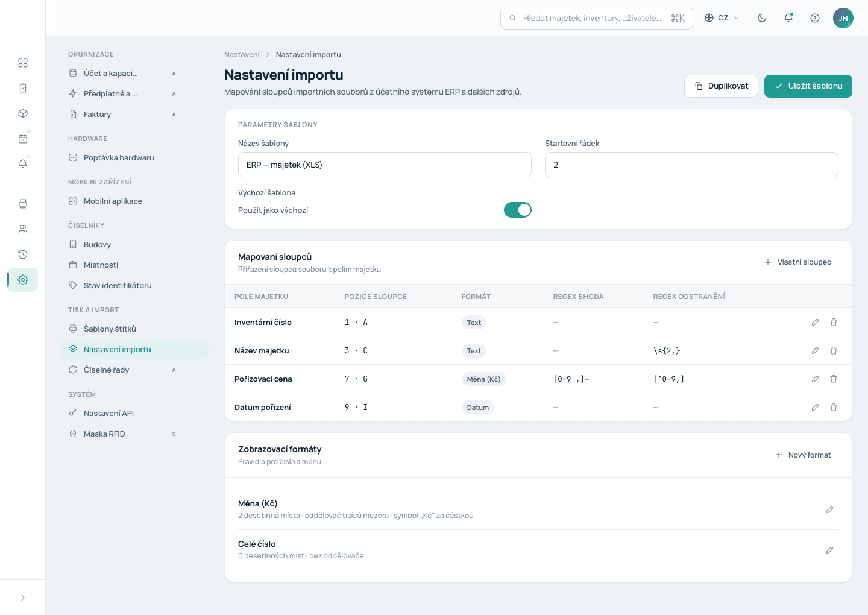Focus the Název šablony input field
This screenshot has width=868, height=615.
coord(385,165)
